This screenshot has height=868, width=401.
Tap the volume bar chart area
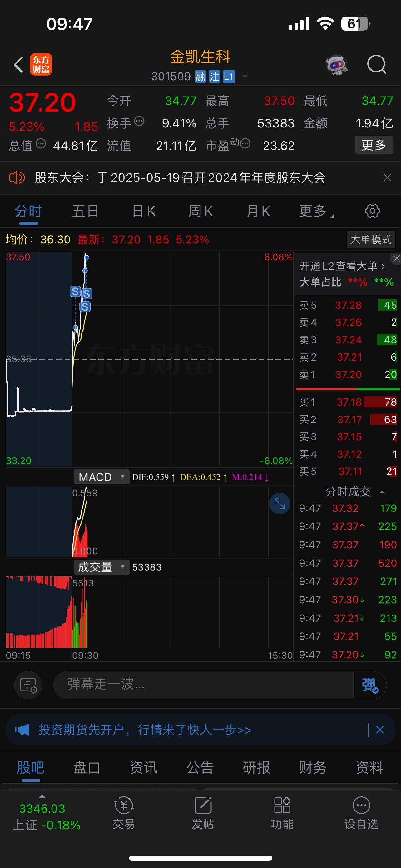(x=149, y=612)
